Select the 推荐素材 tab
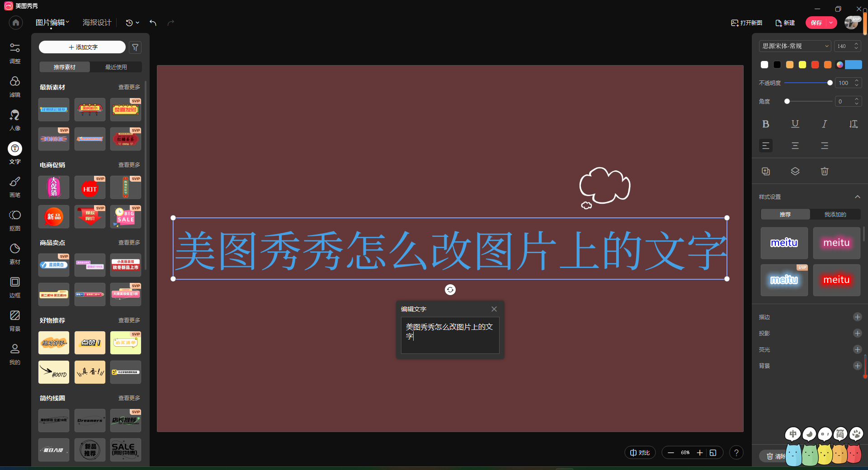This screenshot has width=868, height=470. [65, 67]
